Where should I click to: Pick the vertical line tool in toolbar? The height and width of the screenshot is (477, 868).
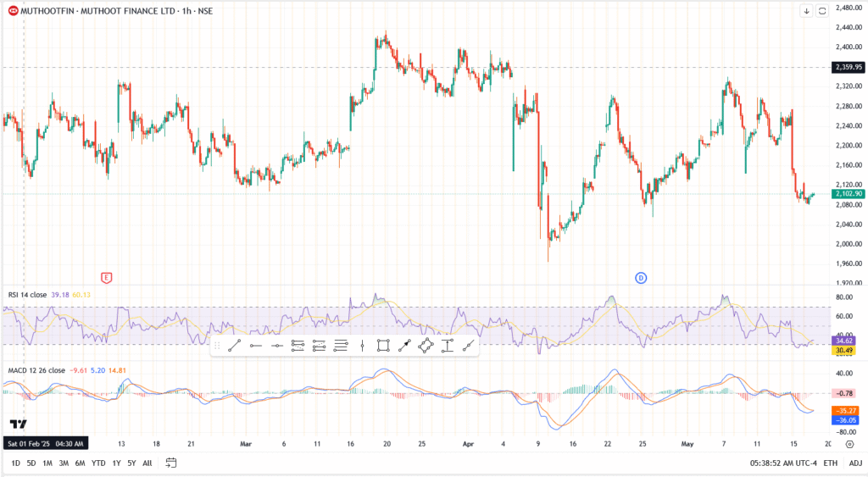[362, 345]
